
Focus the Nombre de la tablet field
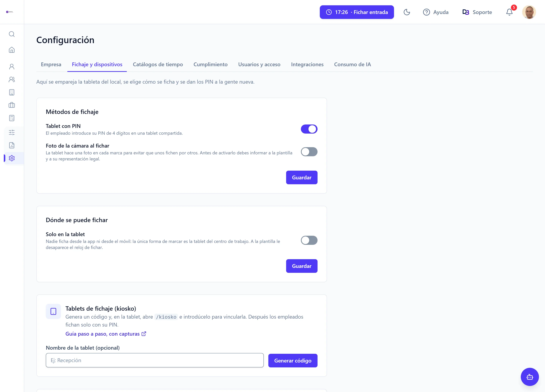[x=155, y=360]
